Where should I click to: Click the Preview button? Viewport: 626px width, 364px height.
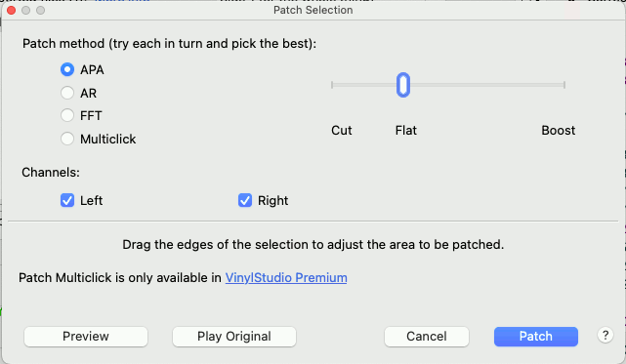[x=86, y=336]
